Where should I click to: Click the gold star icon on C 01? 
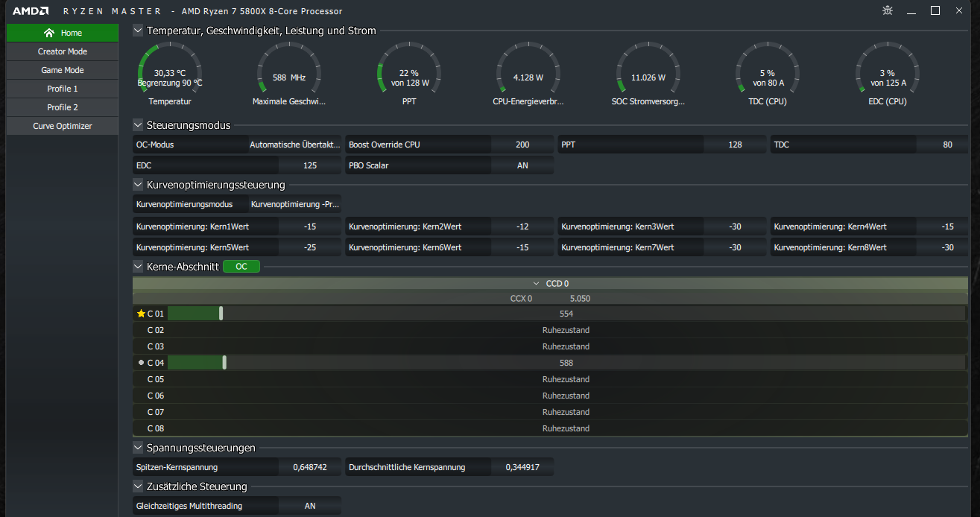(x=141, y=314)
